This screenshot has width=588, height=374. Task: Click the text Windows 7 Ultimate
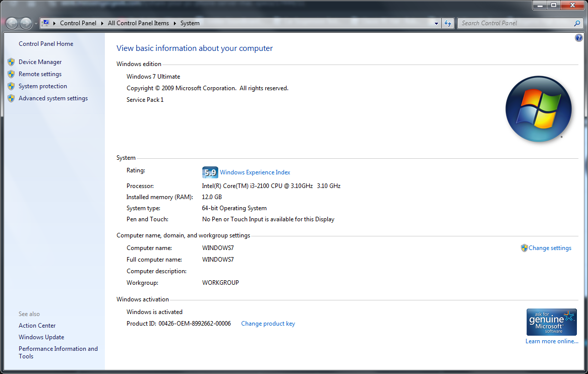[x=153, y=77]
